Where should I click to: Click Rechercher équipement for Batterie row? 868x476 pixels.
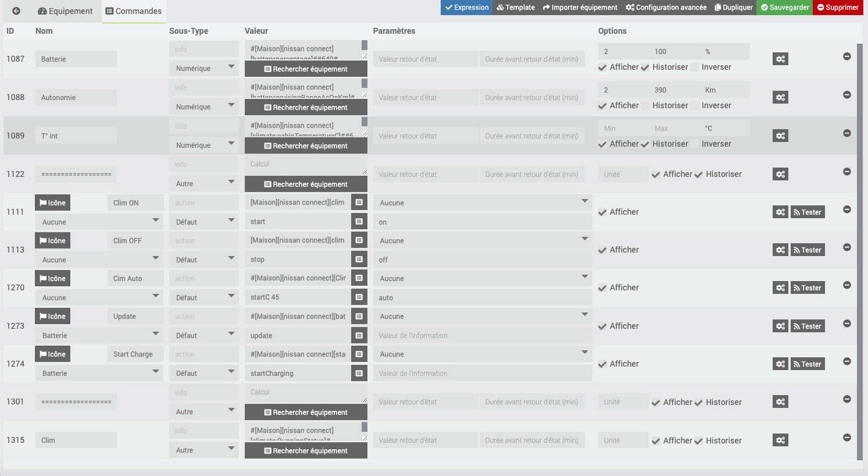point(306,69)
